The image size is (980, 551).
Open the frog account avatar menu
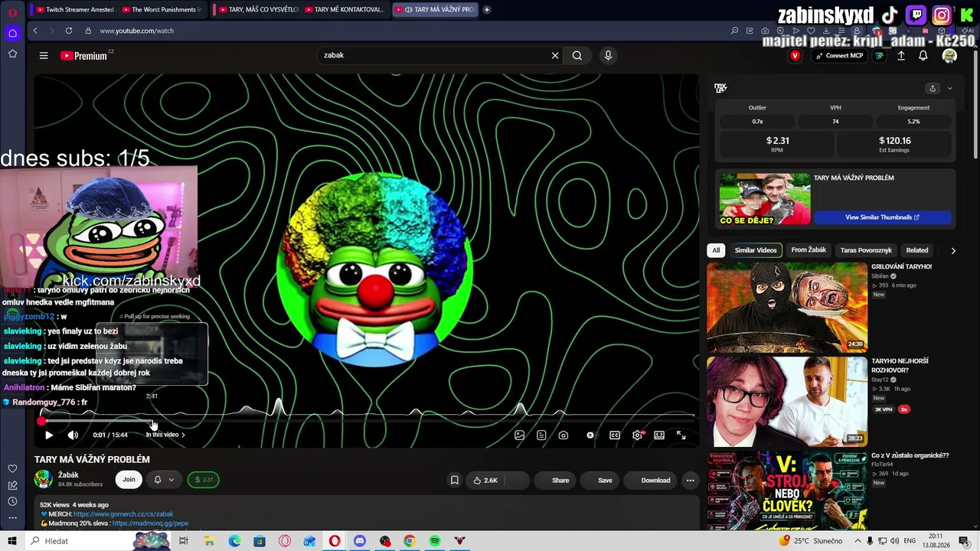pyautogui.click(x=949, y=55)
